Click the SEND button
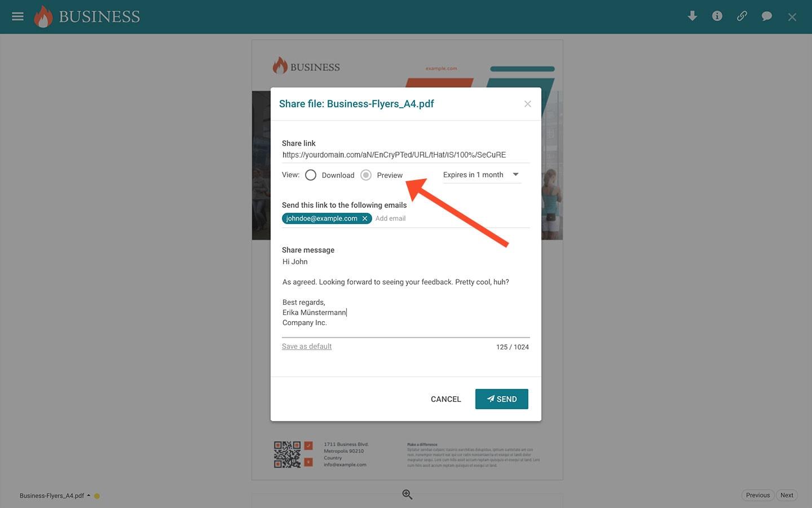This screenshot has width=812, height=508. coord(502,399)
